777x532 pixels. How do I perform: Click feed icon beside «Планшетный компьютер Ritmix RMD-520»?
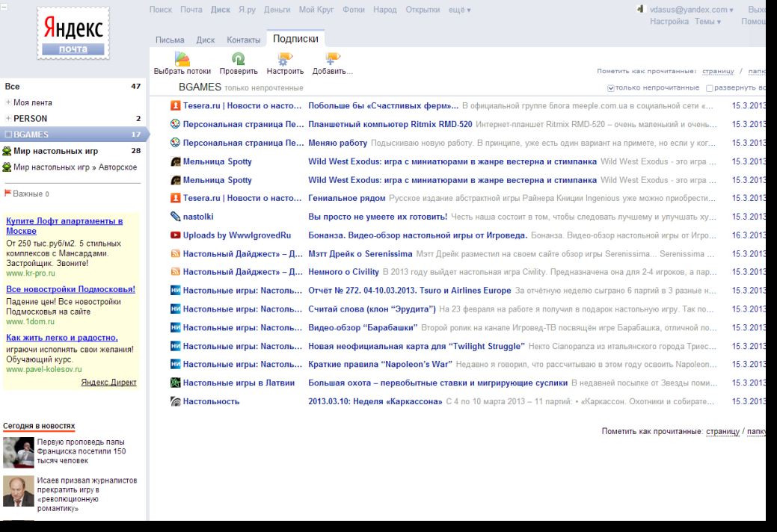(x=176, y=124)
